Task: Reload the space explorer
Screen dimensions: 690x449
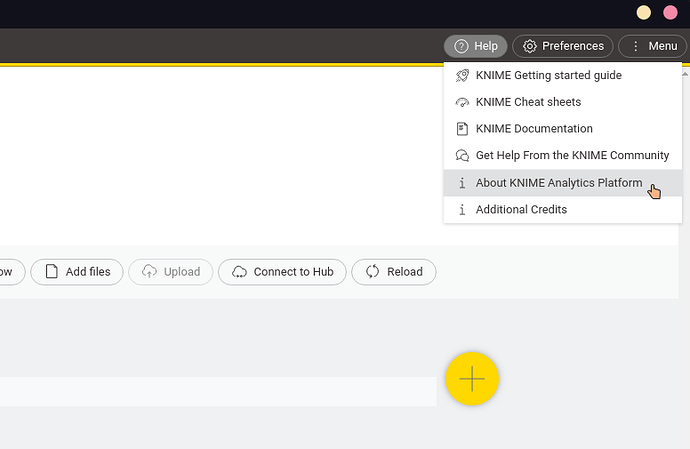Action: click(x=394, y=272)
